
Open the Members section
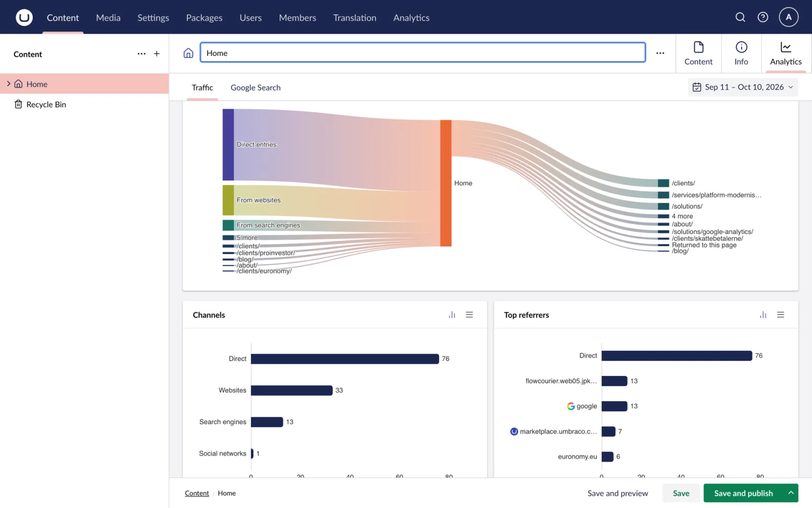click(x=297, y=18)
